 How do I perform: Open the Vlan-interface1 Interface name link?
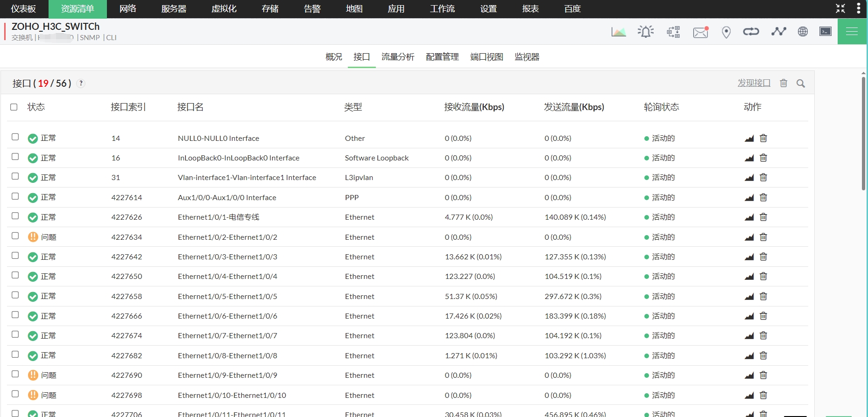point(247,178)
